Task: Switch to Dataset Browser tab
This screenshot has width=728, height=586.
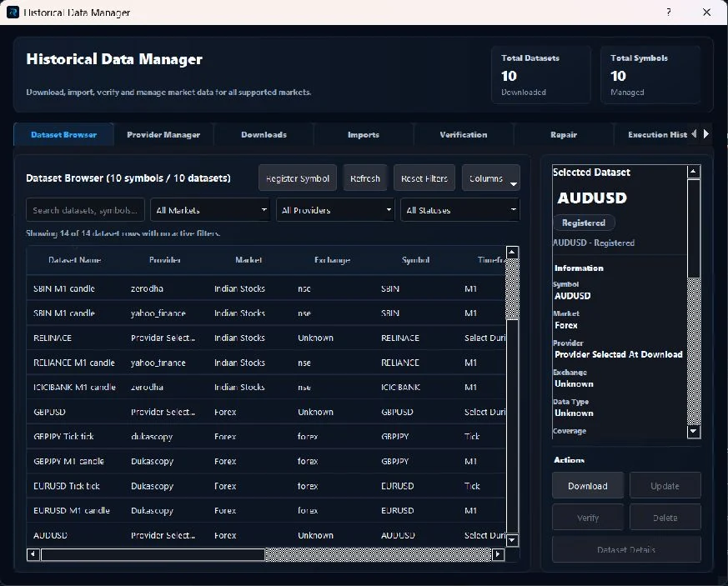Action: [64, 134]
